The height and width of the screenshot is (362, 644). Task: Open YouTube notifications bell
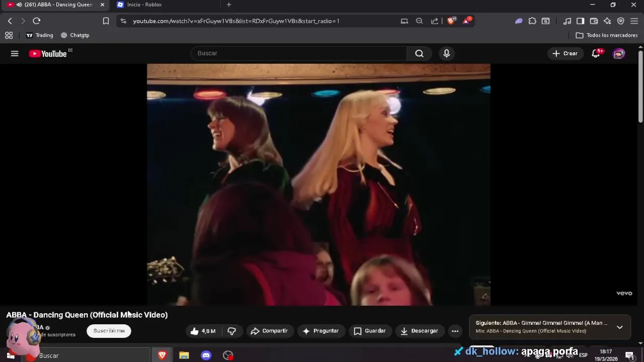pos(596,53)
